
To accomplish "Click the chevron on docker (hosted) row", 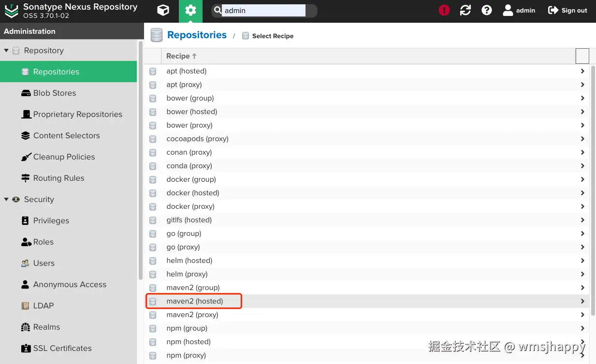I will pyautogui.click(x=582, y=193).
